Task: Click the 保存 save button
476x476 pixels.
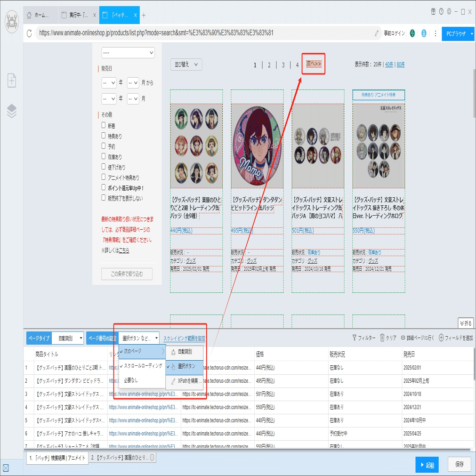Action: pos(460,464)
